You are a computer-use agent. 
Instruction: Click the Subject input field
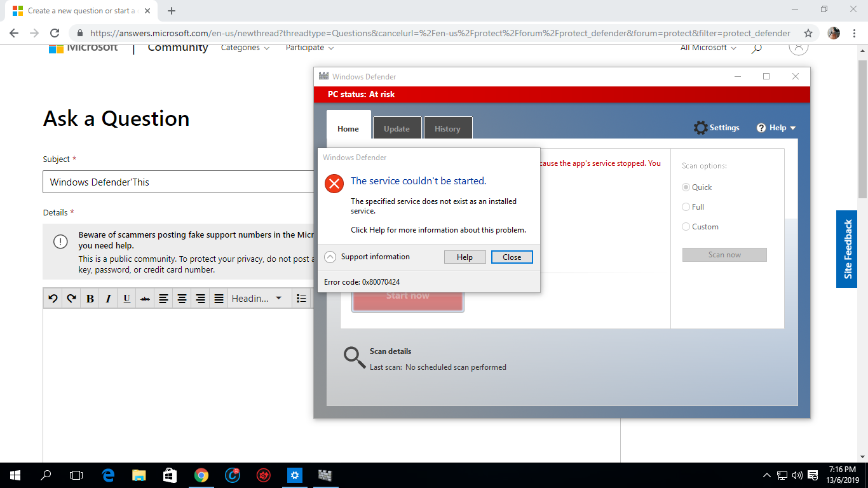tap(179, 182)
